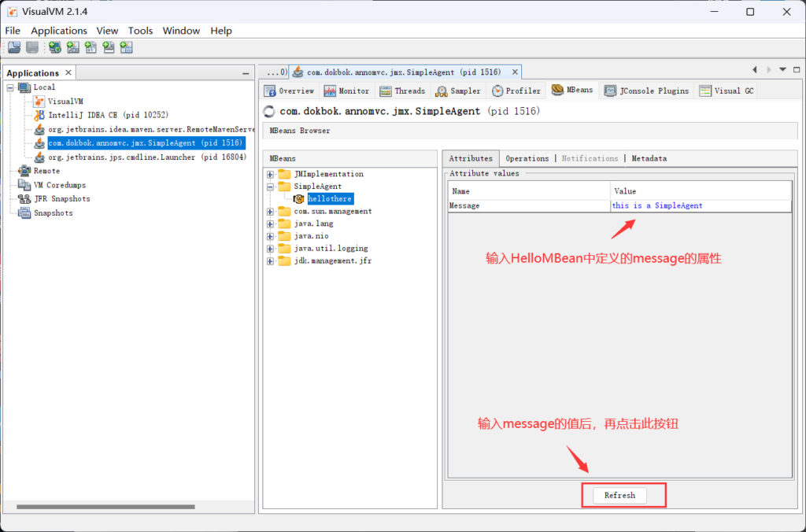Open the Operations tab
This screenshot has height=532, width=806.
[527, 158]
